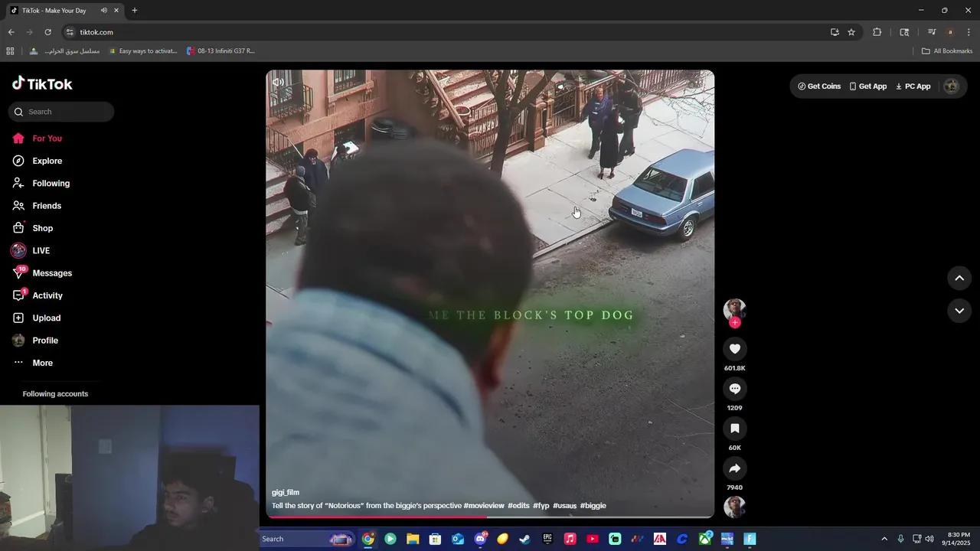Click Get Coins button

click(819, 86)
